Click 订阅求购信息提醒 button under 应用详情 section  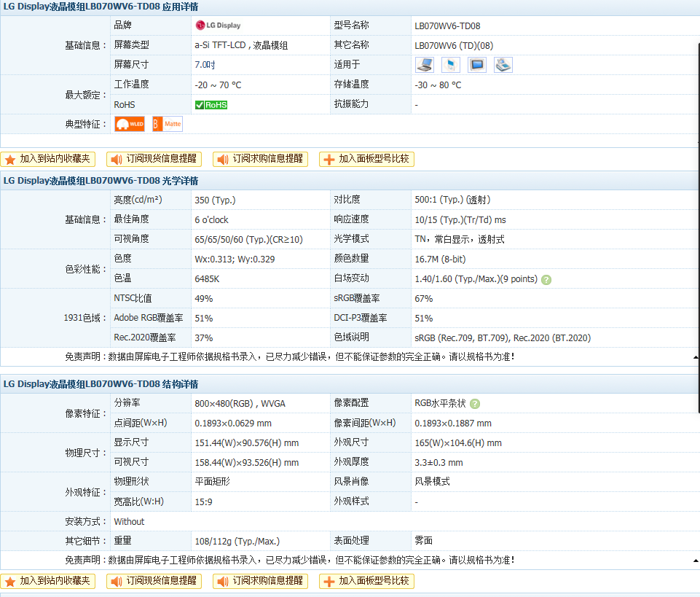coord(260,159)
